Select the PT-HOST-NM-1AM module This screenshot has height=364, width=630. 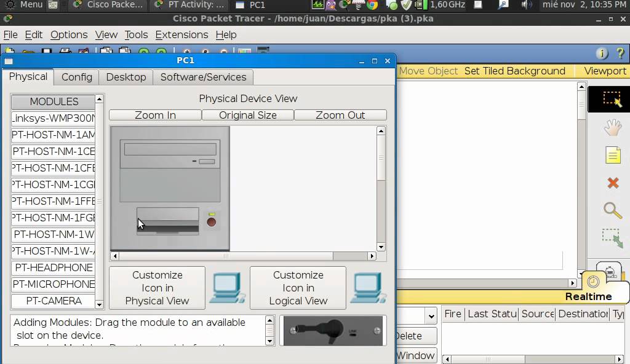click(x=54, y=135)
